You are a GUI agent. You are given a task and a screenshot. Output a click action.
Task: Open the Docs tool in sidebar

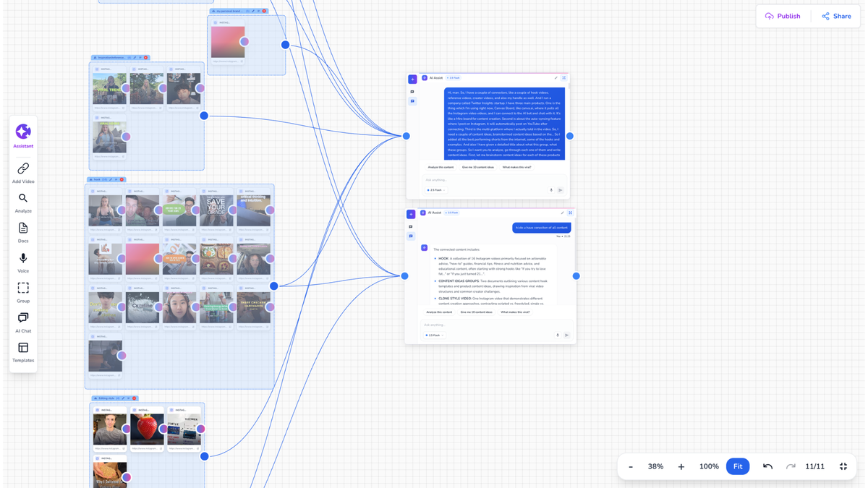click(x=23, y=233)
